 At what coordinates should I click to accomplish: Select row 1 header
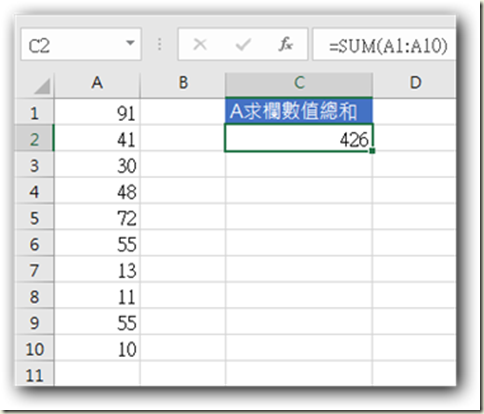(34, 112)
